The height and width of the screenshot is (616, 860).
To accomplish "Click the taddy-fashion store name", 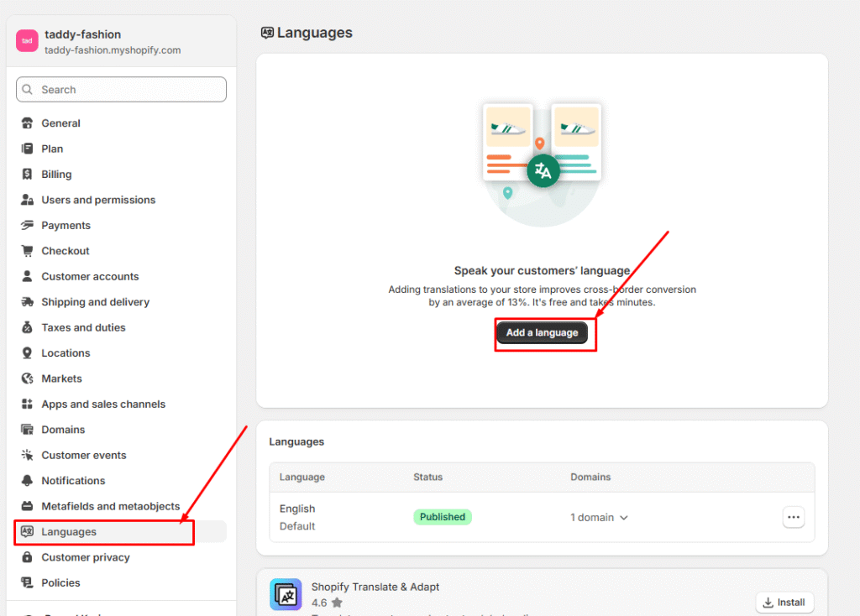I will pyautogui.click(x=83, y=34).
